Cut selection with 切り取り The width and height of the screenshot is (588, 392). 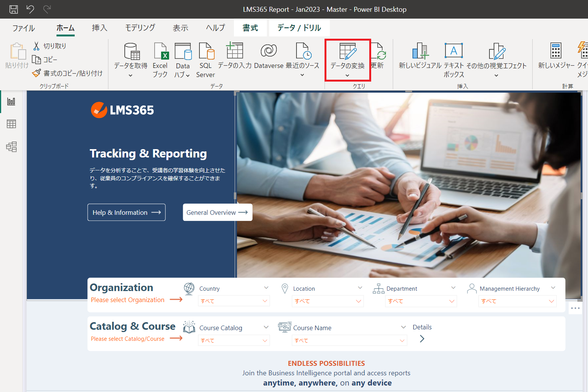(50, 46)
